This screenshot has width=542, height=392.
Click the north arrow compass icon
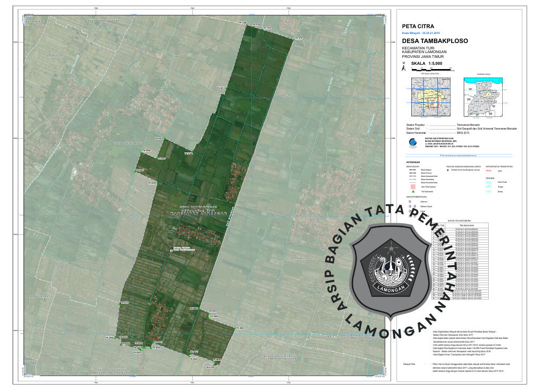click(404, 67)
